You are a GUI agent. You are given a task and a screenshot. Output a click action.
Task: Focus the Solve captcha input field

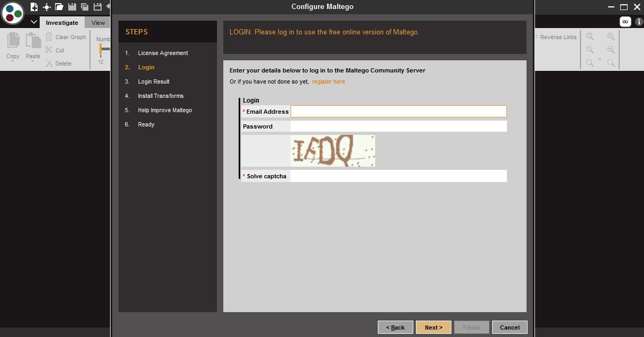(398, 176)
